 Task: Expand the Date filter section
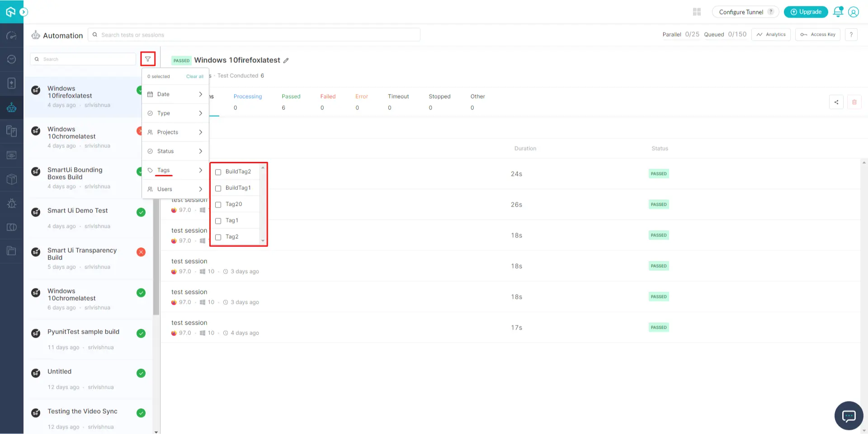click(175, 94)
